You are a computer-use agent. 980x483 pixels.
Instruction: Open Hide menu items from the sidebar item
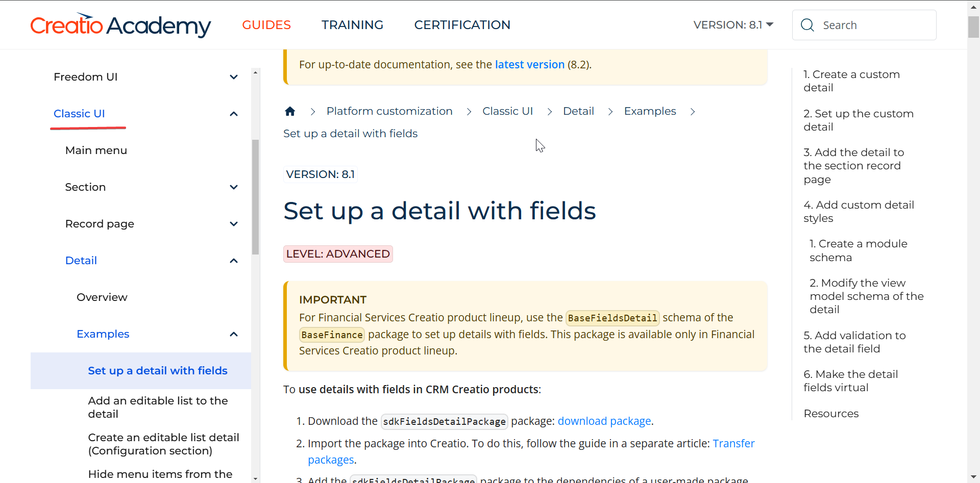tap(160, 474)
